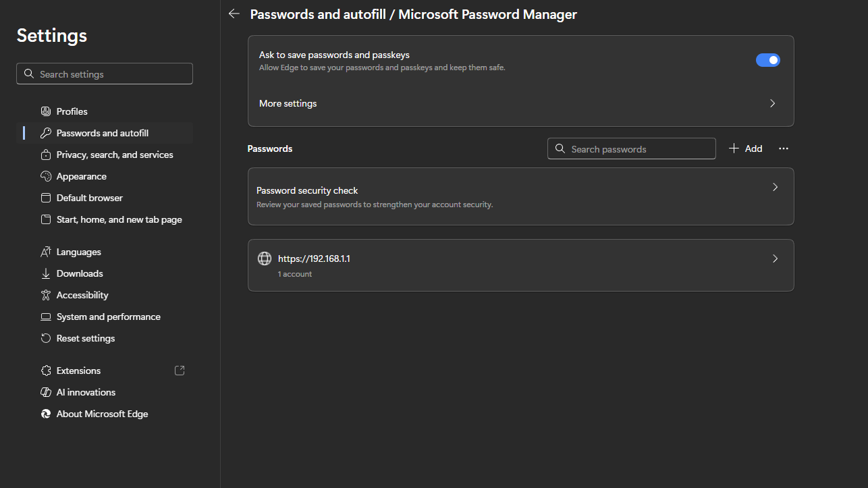
Task: Click the key icon for Passwords and autofill
Action: pos(46,133)
